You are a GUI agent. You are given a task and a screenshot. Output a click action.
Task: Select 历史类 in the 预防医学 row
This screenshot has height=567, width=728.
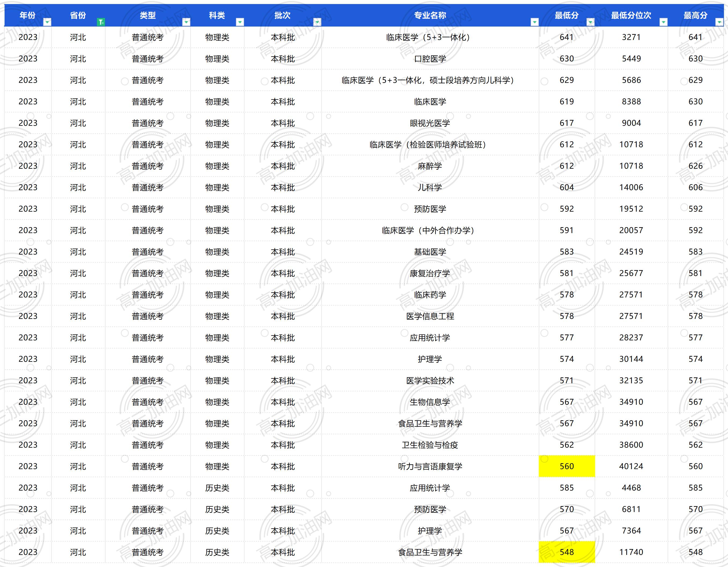tap(217, 509)
